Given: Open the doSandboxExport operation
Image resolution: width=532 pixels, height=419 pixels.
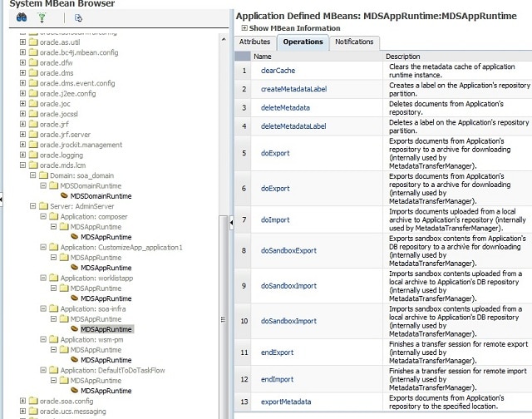Looking at the screenshot, I should [x=288, y=251].
